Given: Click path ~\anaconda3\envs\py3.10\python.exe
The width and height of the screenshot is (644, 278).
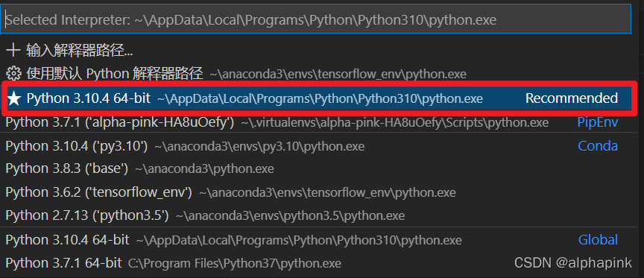Looking at the screenshot, I should [259, 147].
